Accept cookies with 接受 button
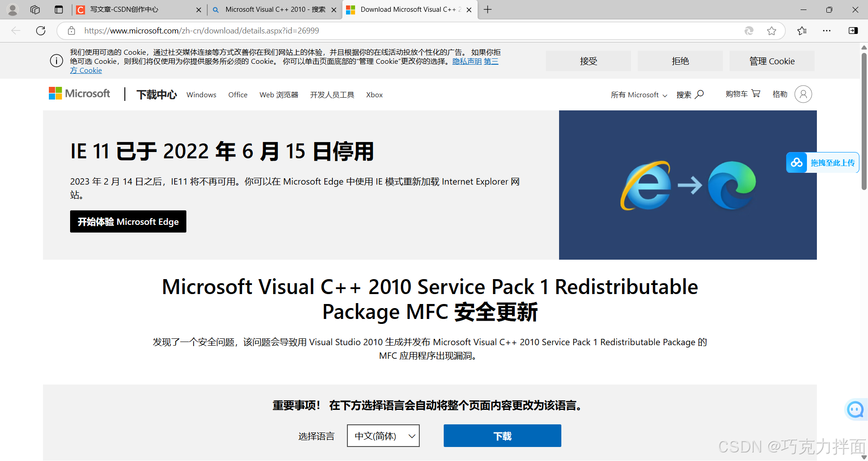Viewport: 868px width, 461px height. click(588, 61)
